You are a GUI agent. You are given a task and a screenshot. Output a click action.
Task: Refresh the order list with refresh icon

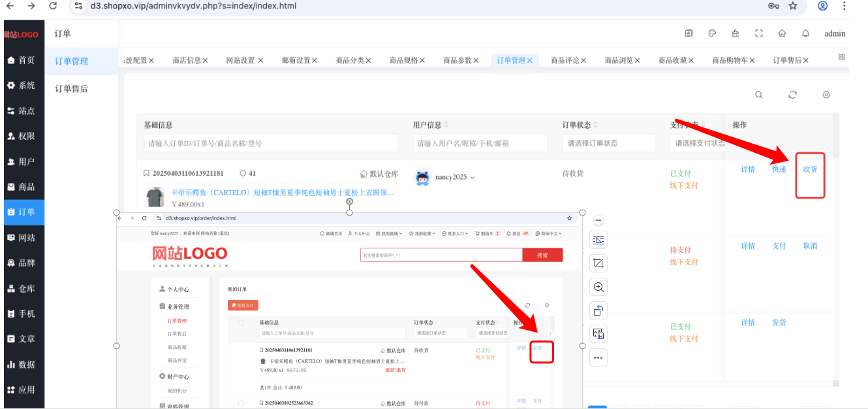(x=792, y=95)
